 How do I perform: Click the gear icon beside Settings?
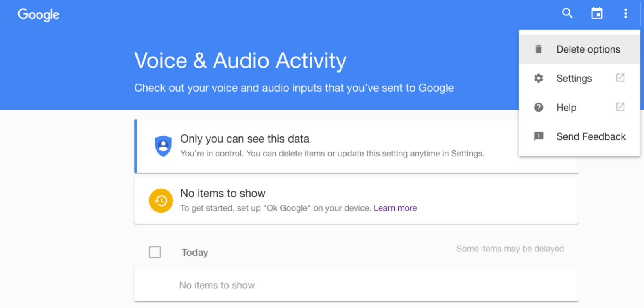(539, 78)
